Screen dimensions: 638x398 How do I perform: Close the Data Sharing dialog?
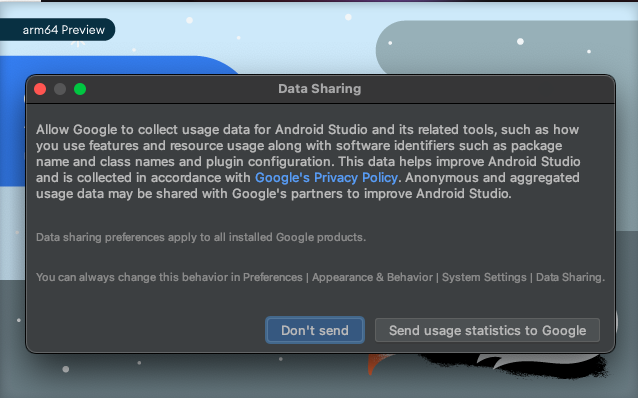click(x=40, y=89)
